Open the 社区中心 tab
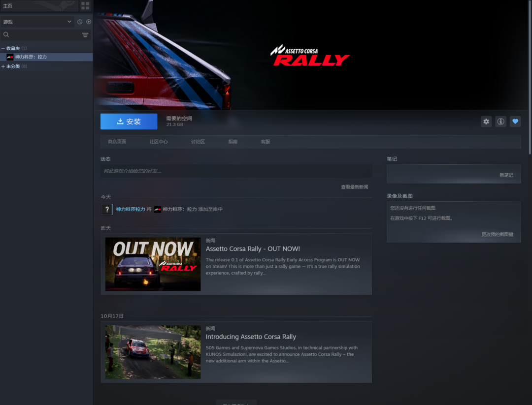Viewport: 532px width, 405px height. pos(159,142)
